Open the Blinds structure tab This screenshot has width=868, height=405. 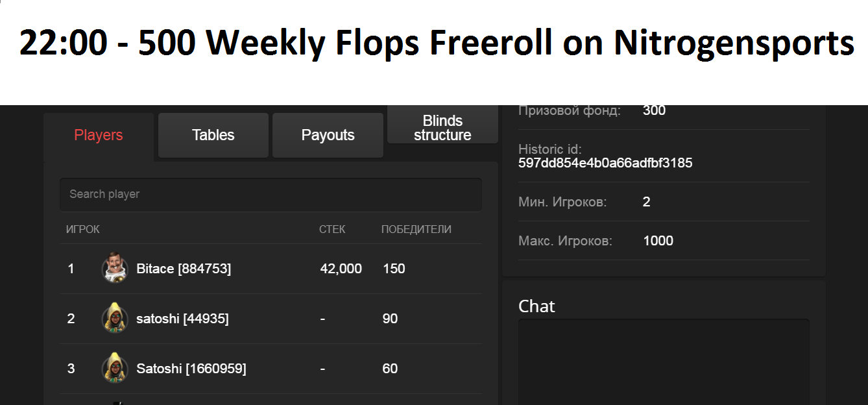point(442,128)
